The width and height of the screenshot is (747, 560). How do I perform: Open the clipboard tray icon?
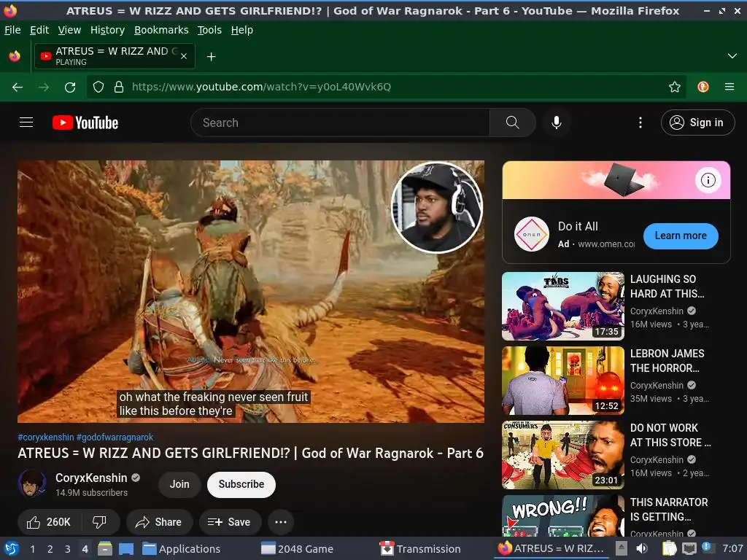(x=670, y=548)
